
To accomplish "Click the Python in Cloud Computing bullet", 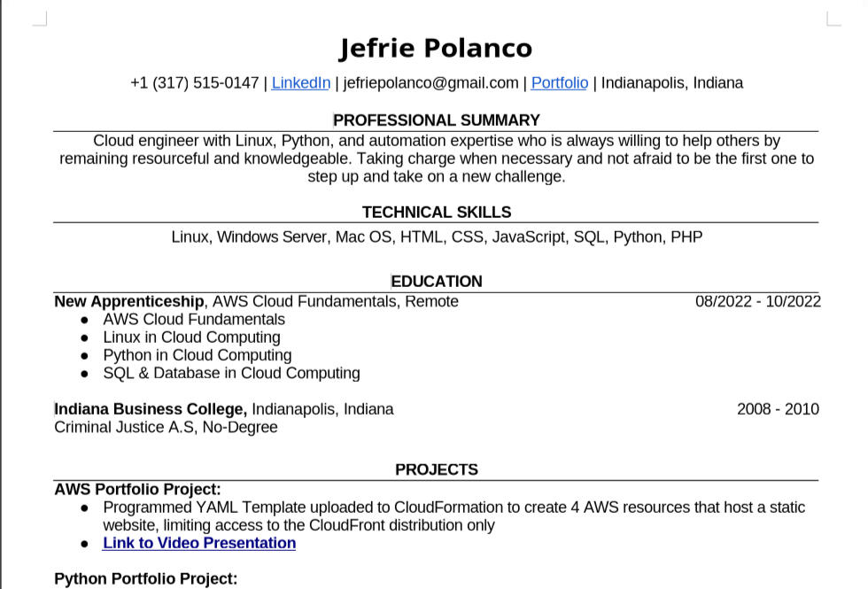I will 197,355.
